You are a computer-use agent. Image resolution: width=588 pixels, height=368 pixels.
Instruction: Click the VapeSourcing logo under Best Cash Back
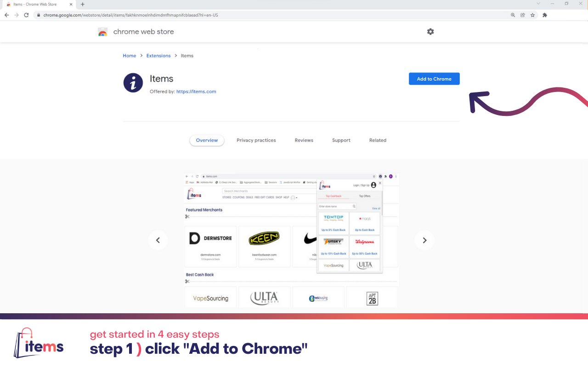pos(210,298)
